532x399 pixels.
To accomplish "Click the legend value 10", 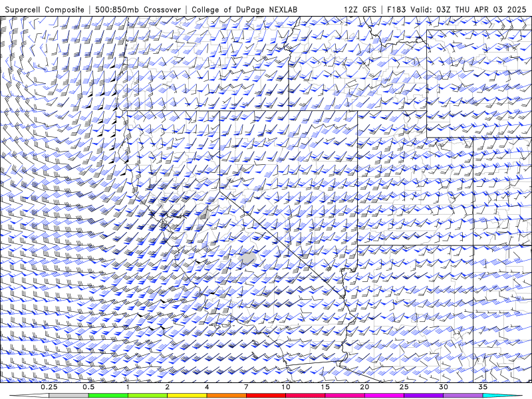I will pyautogui.click(x=286, y=387).
